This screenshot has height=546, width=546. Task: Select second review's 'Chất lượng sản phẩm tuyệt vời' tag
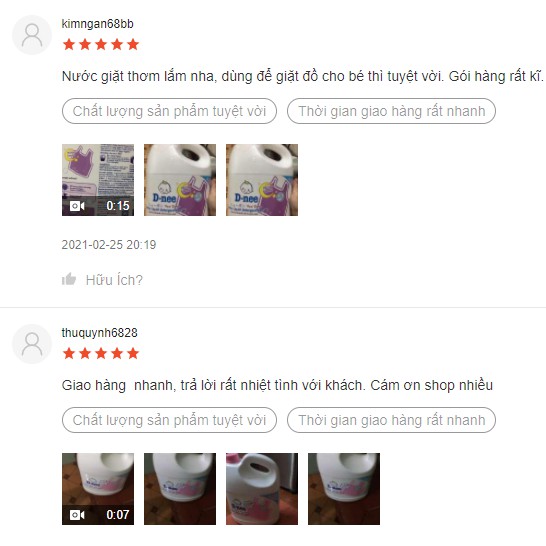(x=169, y=420)
